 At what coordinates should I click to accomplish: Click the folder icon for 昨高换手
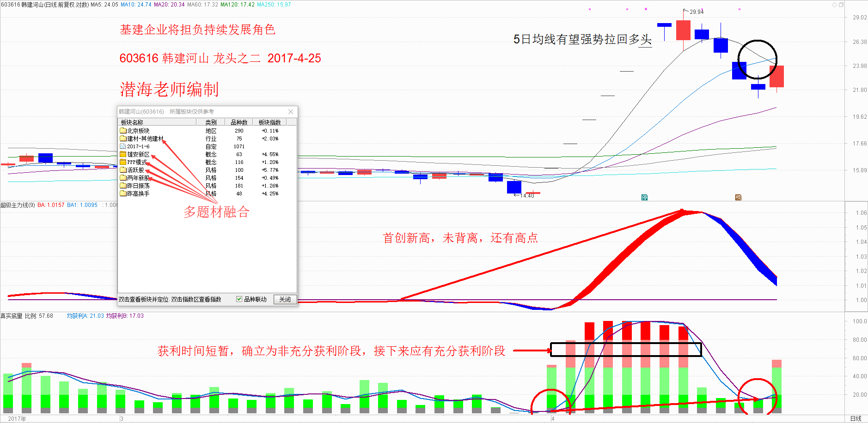[123, 193]
